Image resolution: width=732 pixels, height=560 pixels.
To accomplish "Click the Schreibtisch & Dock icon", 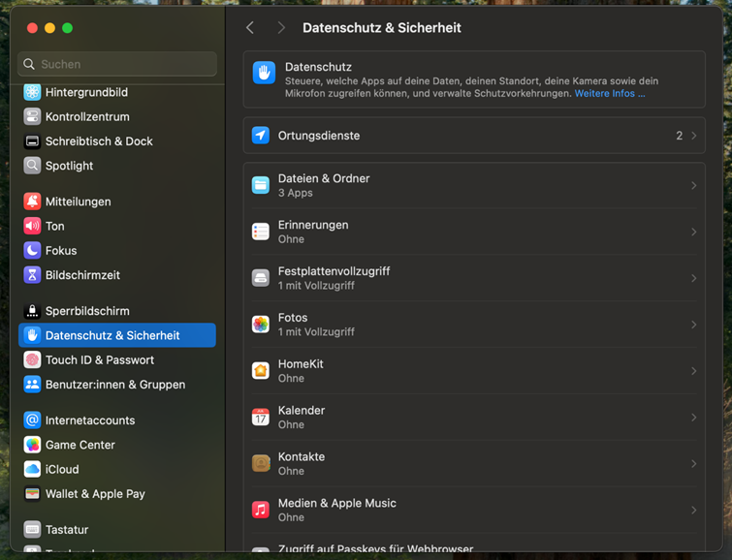I will pos(32,140).
